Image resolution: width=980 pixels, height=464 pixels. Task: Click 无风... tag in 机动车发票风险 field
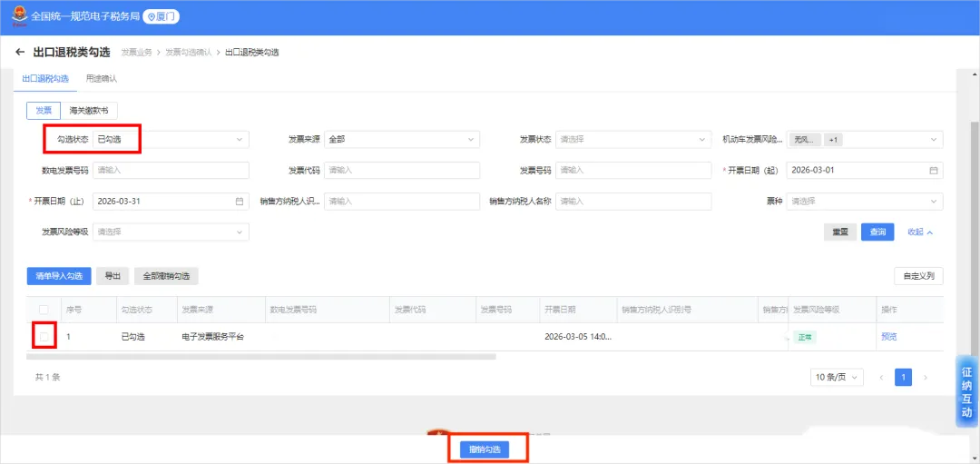[x=804, y=140]
